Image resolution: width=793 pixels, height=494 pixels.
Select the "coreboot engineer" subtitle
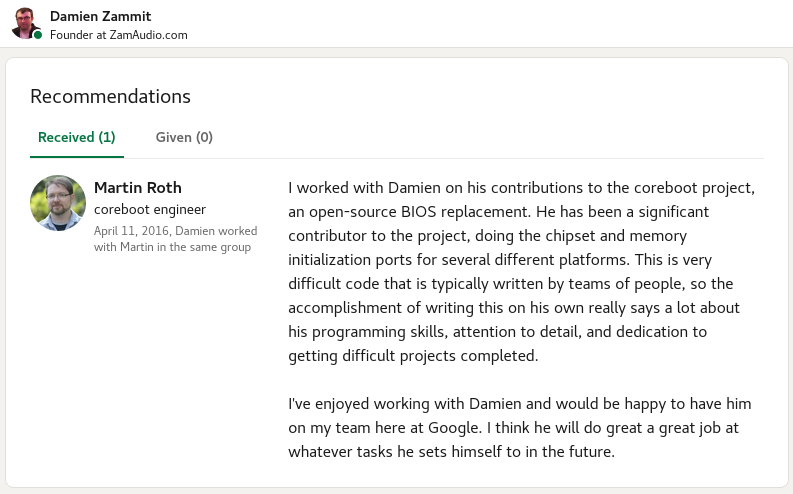(150, 209)
